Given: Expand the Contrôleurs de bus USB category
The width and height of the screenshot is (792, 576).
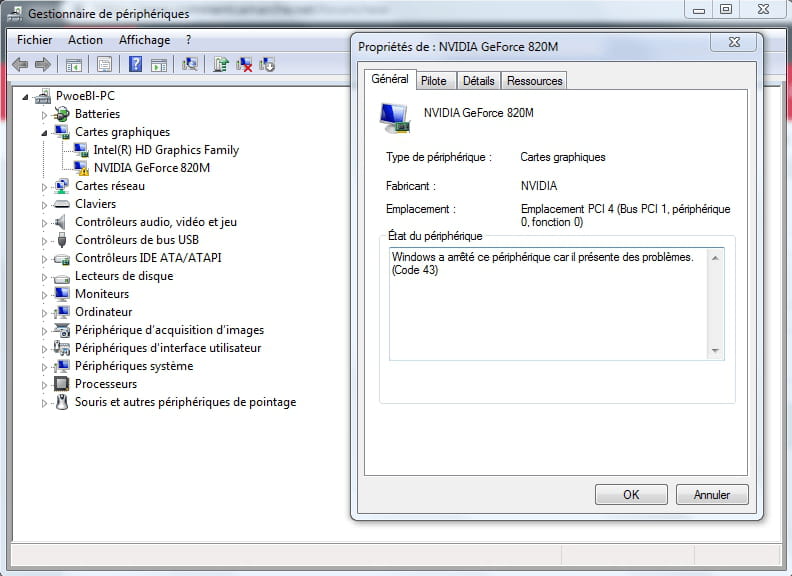Looking at the screenshot, I should pyautogui.click(x=44, y=242).
